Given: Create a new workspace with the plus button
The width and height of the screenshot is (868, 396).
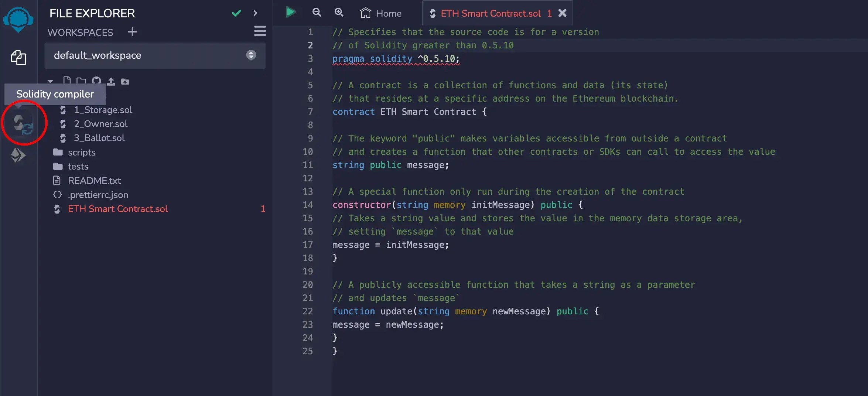Looking at the screenshot, I should pos(132,32).
